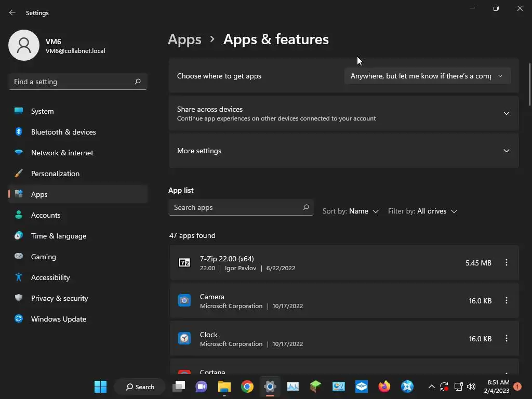The width and height of the screenshot is (532, 399).
Task: Click the 7-Zip app icon
Action: point(184,262)
